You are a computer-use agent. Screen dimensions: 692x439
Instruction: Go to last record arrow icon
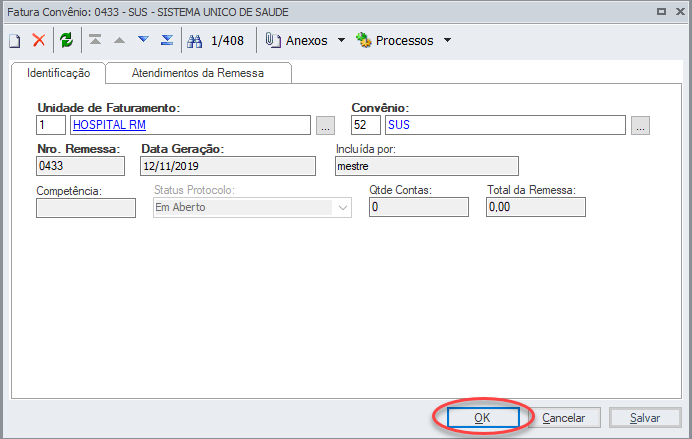(167, 40)
